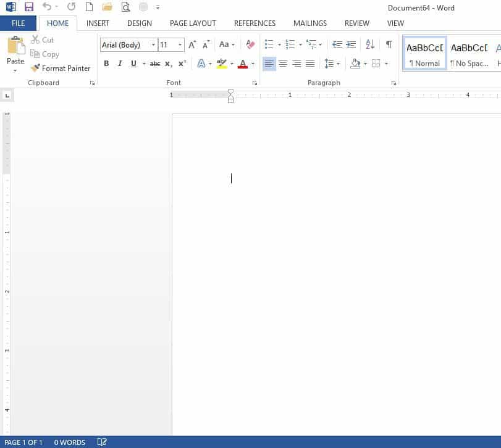Open the font name dropdown list

click(x=153, y=44)
